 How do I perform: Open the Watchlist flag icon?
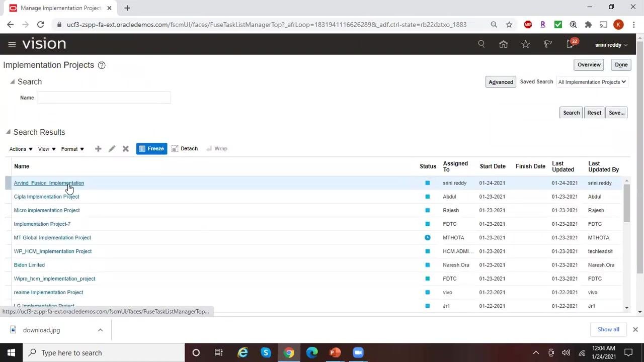[548, 44]
